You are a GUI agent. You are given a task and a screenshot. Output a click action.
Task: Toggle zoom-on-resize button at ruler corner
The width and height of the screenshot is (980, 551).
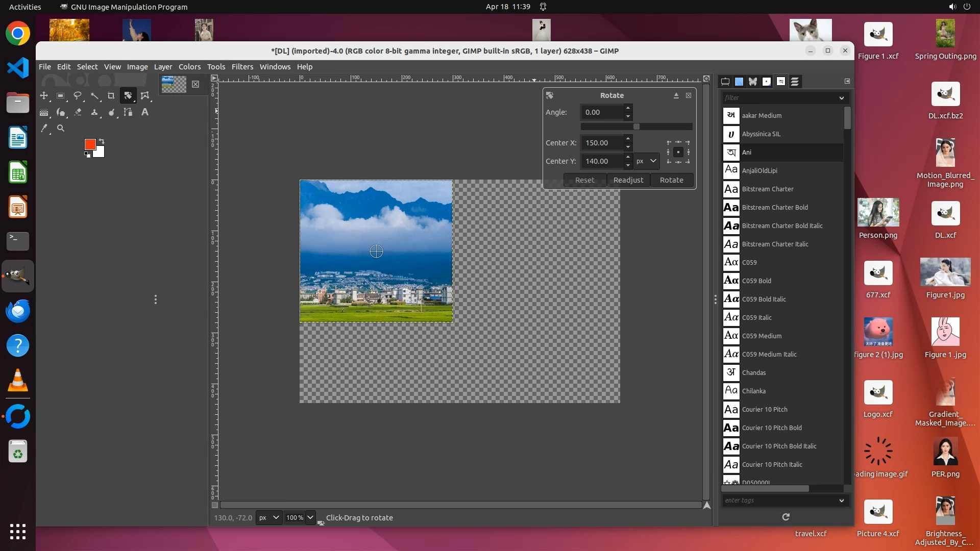click(706, 79)
